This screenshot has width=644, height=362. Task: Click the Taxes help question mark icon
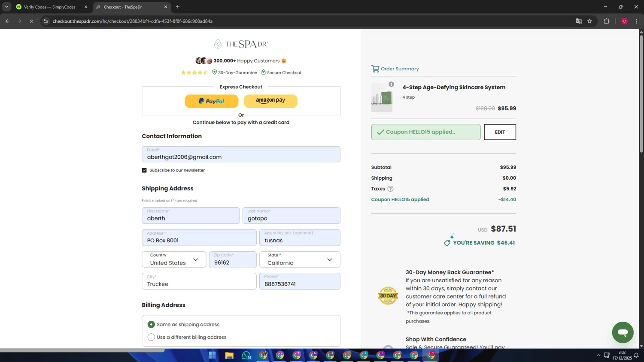[x=390, y=189]
